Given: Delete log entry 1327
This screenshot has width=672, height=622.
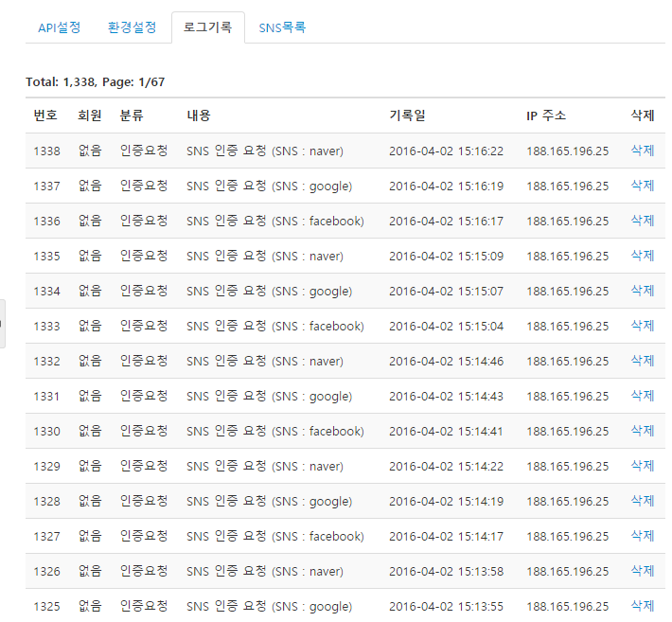Looking at the screenshot, I should 642,536.
